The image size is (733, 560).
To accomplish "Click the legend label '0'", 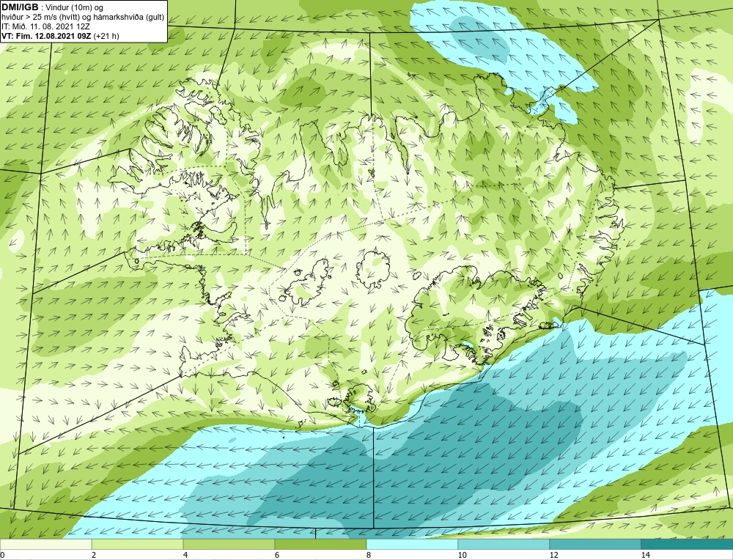I will pos(2,555).
